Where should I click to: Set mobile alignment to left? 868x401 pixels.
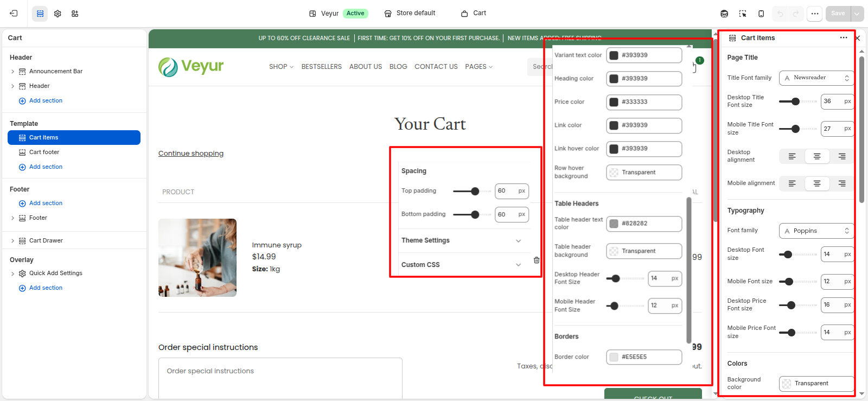792,183
